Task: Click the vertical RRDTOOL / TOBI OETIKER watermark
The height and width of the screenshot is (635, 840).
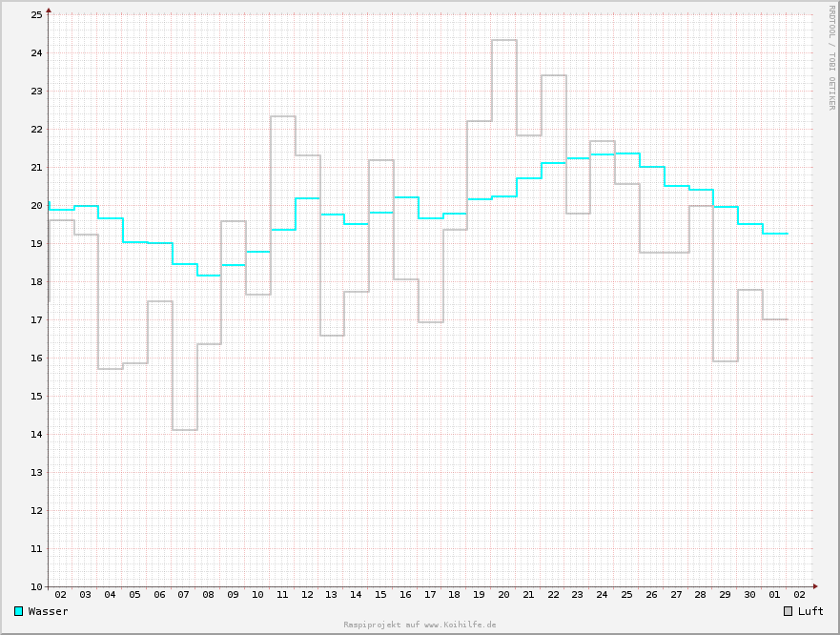Action: 830,57
